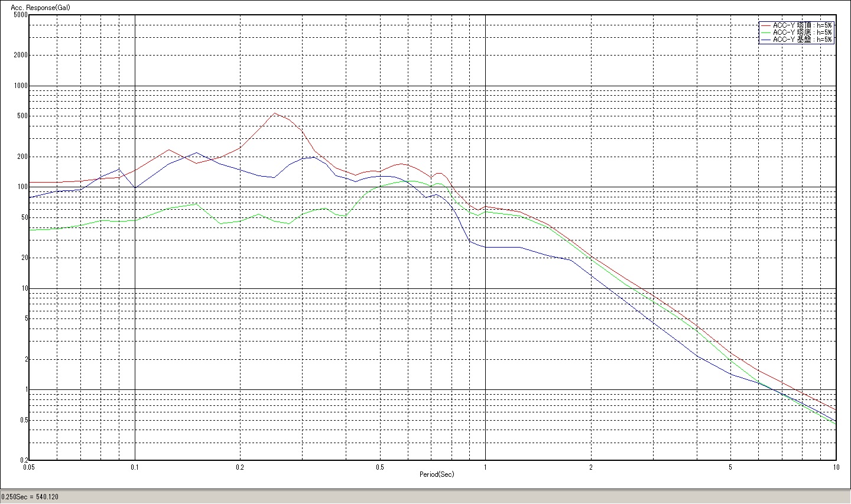Click the 1000 label on the y-axis
The image size is (851, 504).
coord(20,86)
